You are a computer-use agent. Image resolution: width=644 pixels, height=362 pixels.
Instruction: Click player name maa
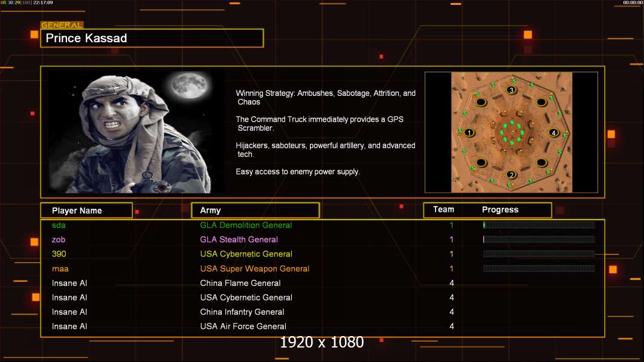(x=60, y=269)
